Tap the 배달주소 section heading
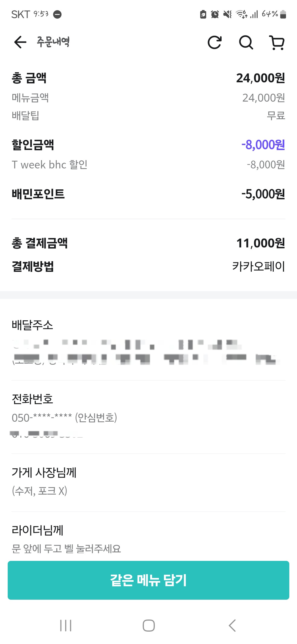The width and height of the screenshot is (297, 644). [x=32, y=325]
